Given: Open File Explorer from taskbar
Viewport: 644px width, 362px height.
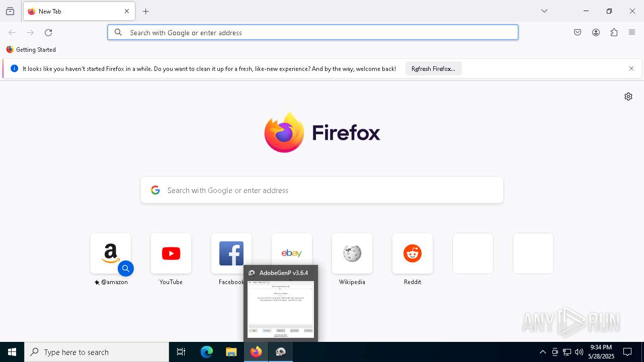Looking at the screenshot, I should [231, 352].
